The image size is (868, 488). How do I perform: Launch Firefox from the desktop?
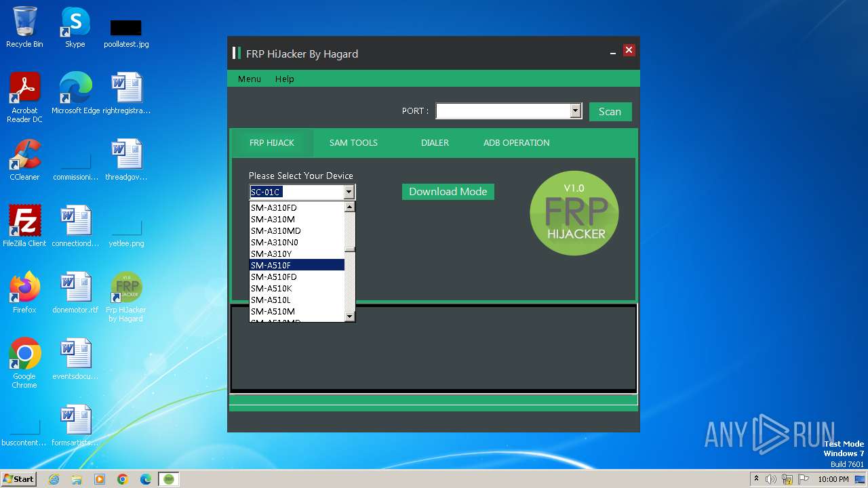tap(24, 293)
